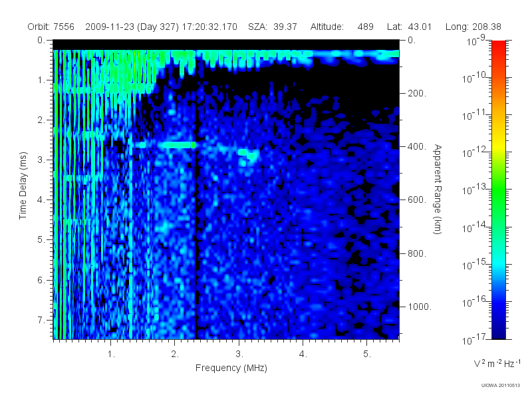Click the '7.' time delay tick label
The width and height of the screenshot is (532, 399).
click(x=41, y=320)
